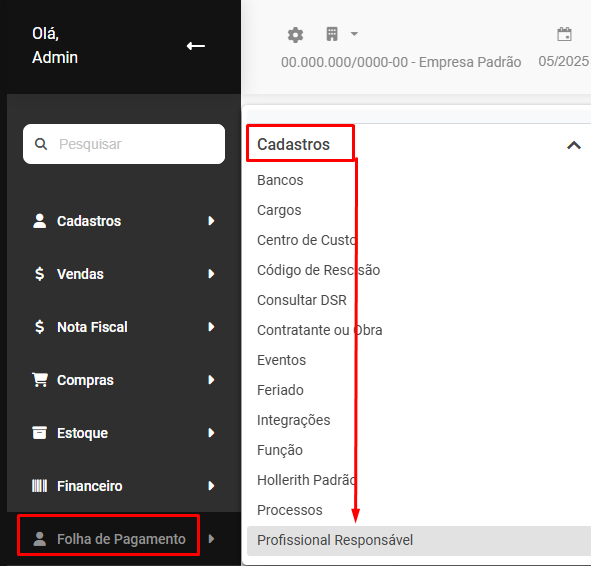Viewport: 591px width, 566px height.
Task: Open the company building icon selector
Action: click(332, 34)
